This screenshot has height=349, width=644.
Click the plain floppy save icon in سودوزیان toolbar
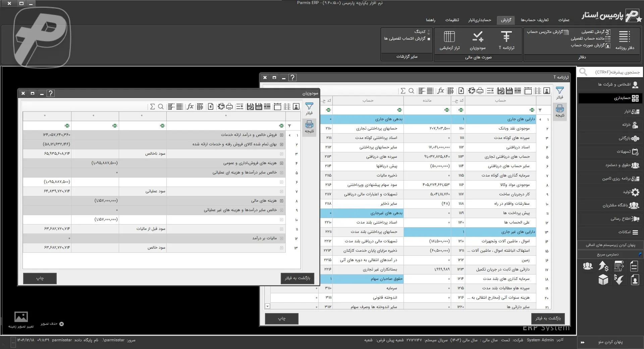259,107
